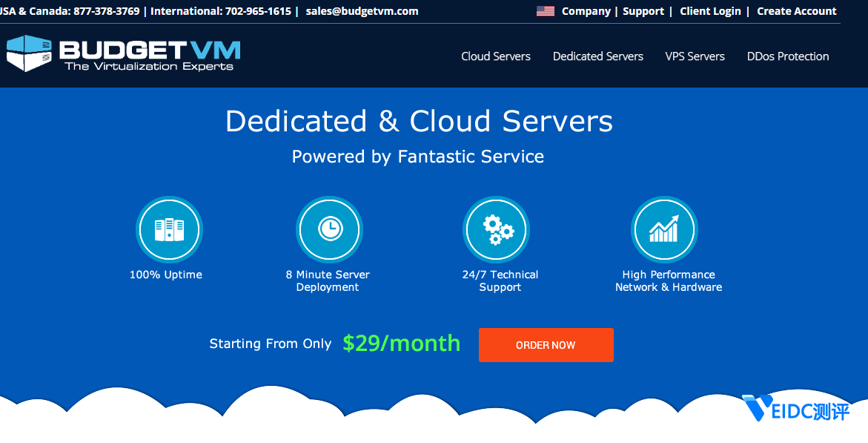Open the Cloud Servers menu
This screenshot has width=868, height=443.
[495, 56]
